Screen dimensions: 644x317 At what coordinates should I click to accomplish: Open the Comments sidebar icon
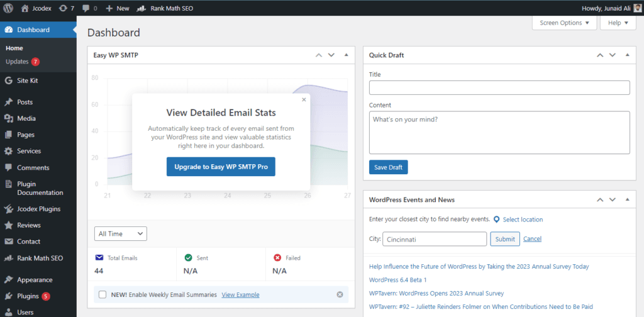point(8,167)
